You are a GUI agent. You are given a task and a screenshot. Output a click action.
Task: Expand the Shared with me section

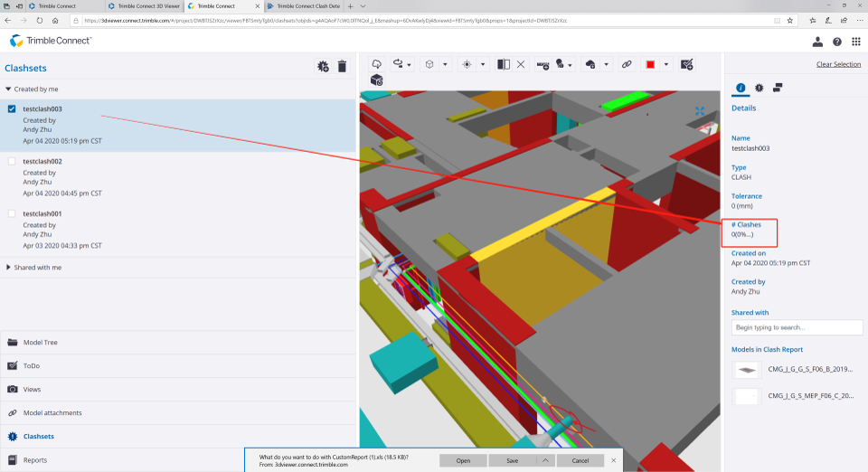tap(8, 268)
